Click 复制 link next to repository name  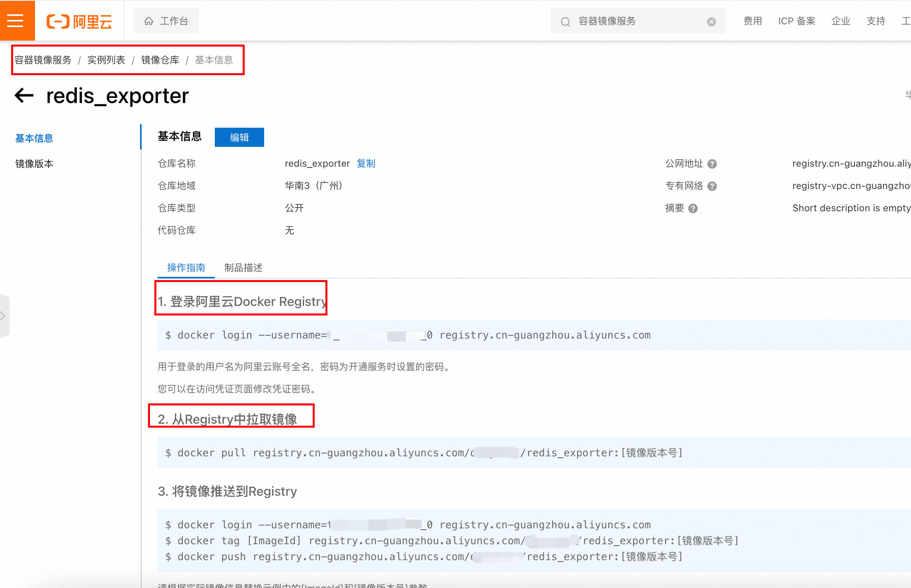[366, 164]
